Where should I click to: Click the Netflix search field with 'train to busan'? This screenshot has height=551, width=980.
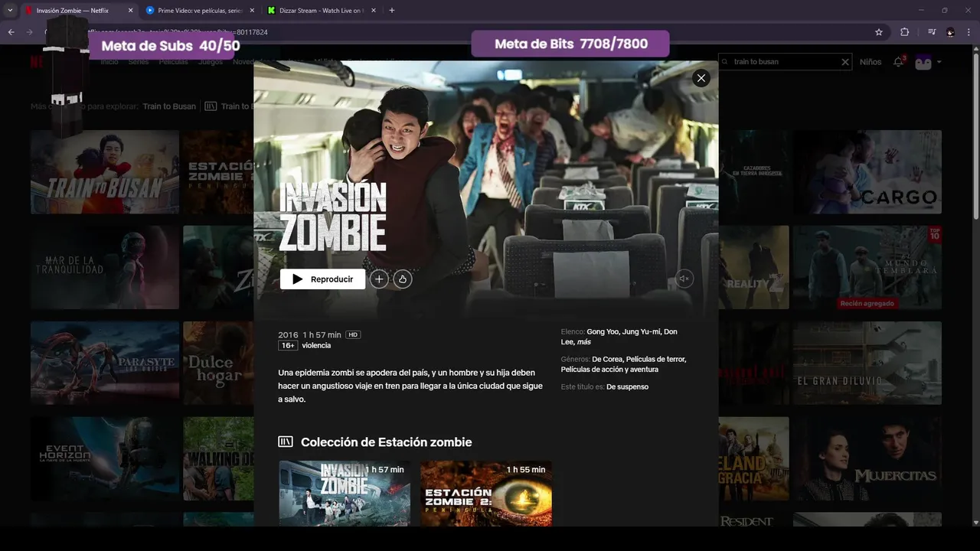click(x=785, y=62)
